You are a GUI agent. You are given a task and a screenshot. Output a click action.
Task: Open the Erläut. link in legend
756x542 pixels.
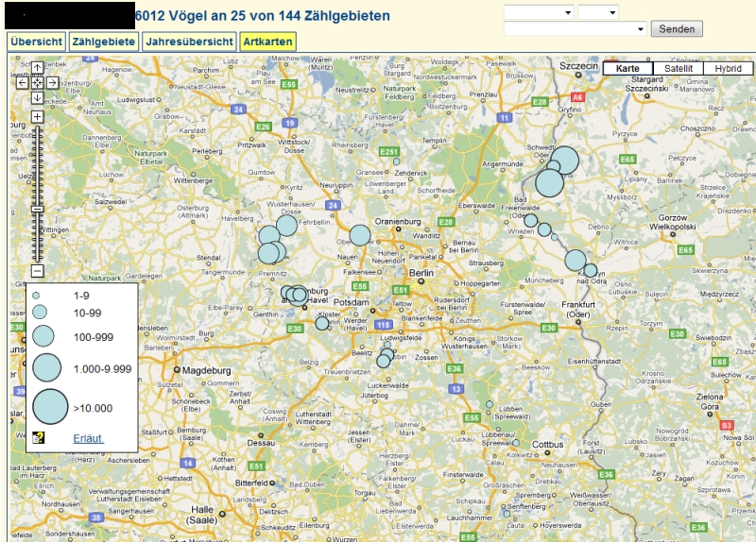click(x=88, y=438)
